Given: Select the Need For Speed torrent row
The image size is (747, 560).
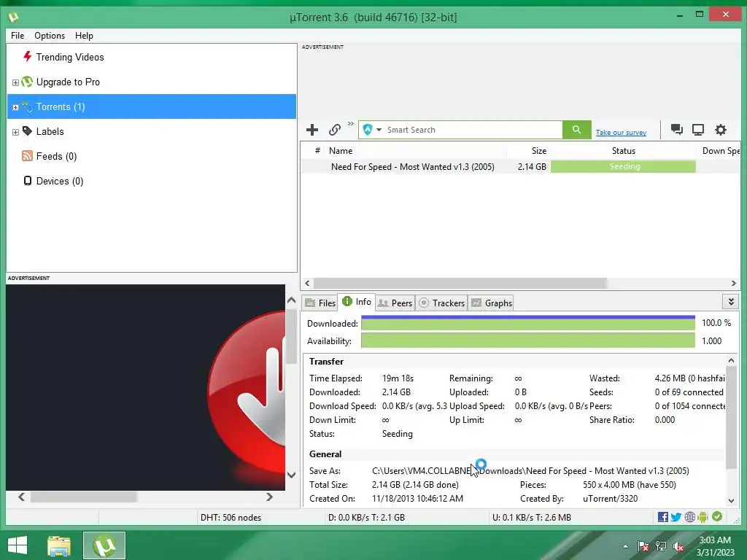Looking at the screenshot, I should pos(520,167).
